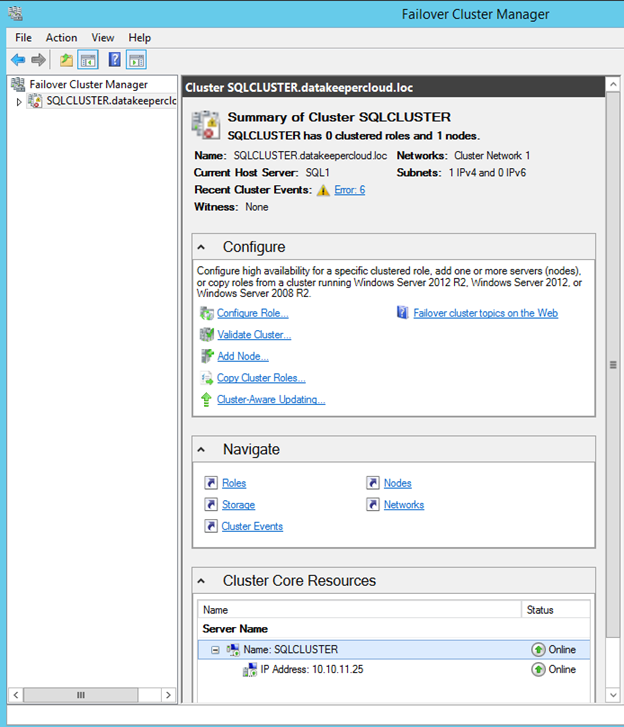The width and height of the screenshot is (624, 727).
Task: Click the Back arrow toolbar icon
Action: [x=17, y=60]
